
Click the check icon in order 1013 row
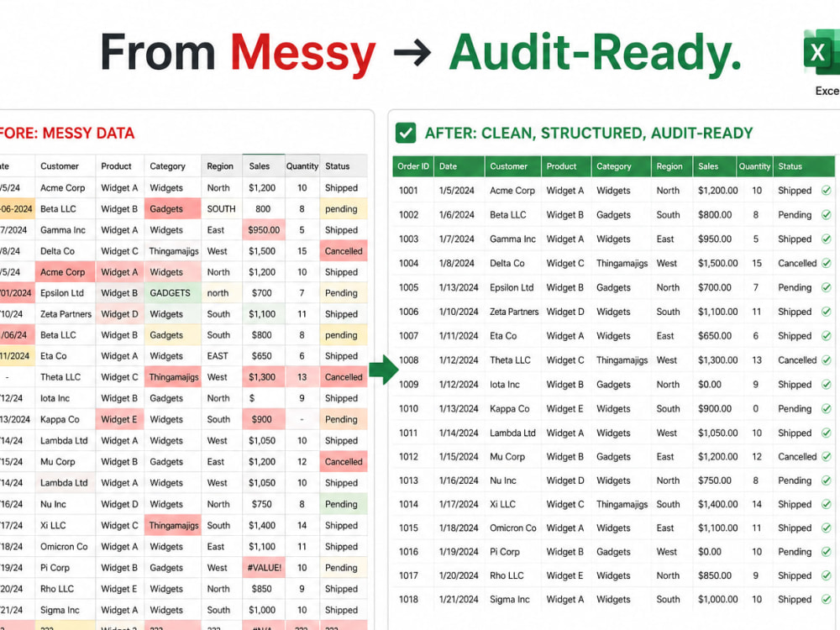826,480
